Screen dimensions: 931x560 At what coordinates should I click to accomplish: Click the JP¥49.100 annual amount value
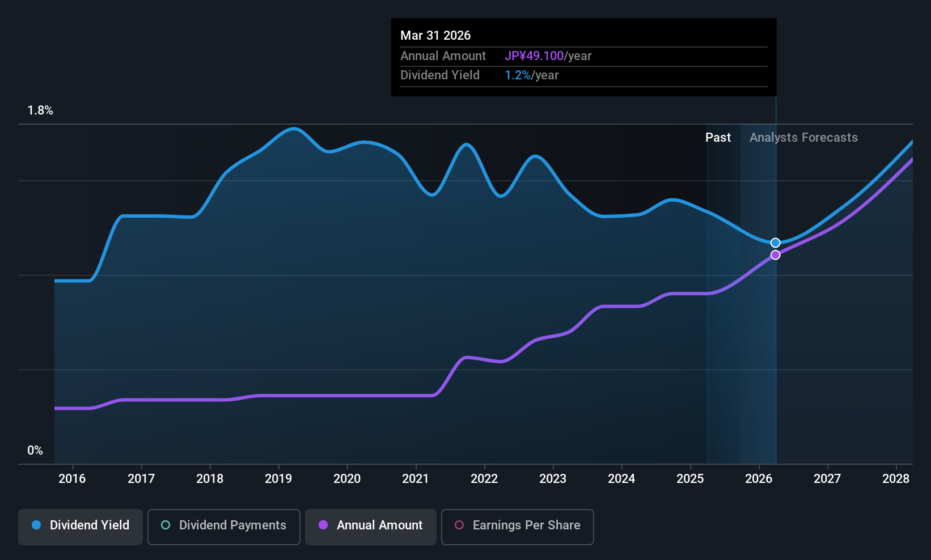[534, 56]
